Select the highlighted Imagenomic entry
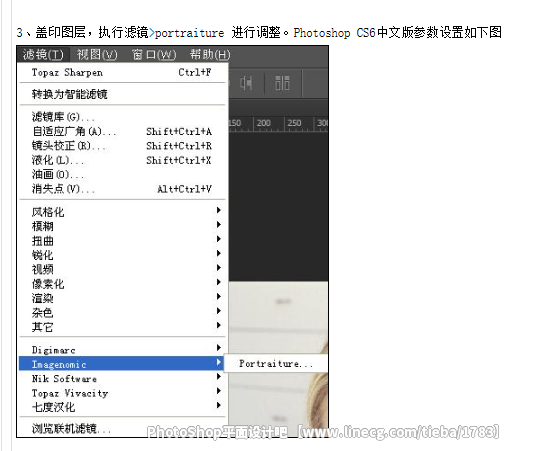This screenshot has width=555, height=451. tap(121, 364)
